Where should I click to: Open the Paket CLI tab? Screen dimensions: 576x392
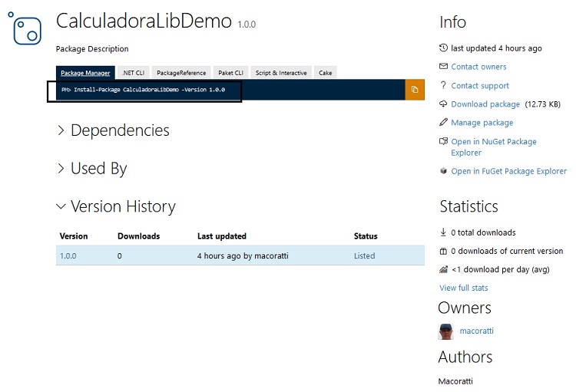tap(230, 73)
